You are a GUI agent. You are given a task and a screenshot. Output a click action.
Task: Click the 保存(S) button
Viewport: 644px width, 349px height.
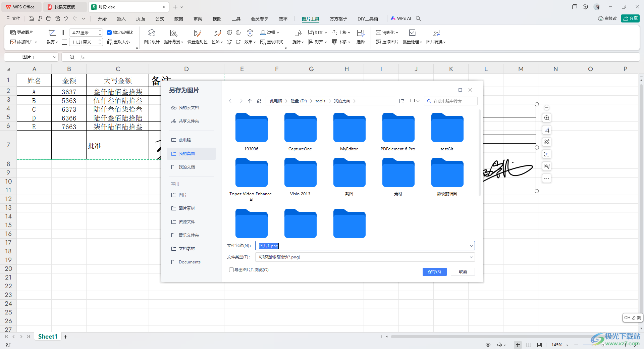(x=434, y=272)
